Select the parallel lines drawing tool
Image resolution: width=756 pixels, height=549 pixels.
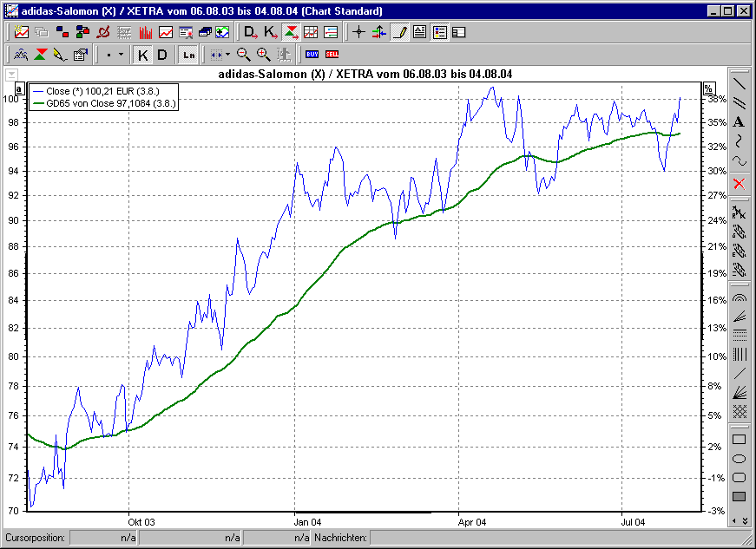tap(740, 101)
